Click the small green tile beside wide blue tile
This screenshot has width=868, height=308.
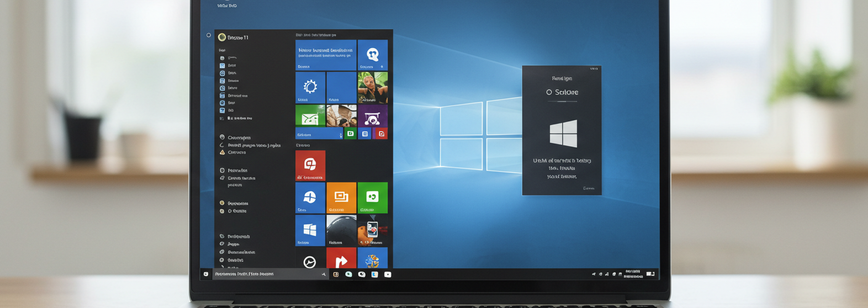(350, 133)
